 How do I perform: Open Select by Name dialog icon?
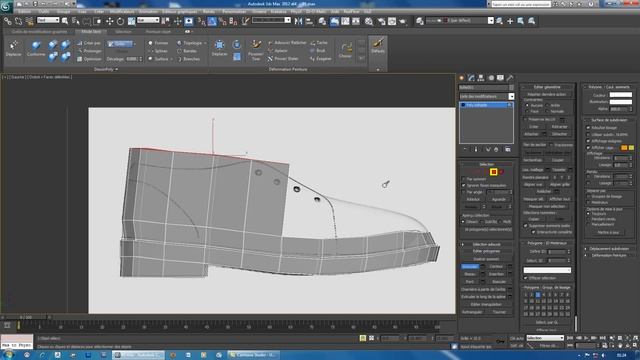[76, 21]
